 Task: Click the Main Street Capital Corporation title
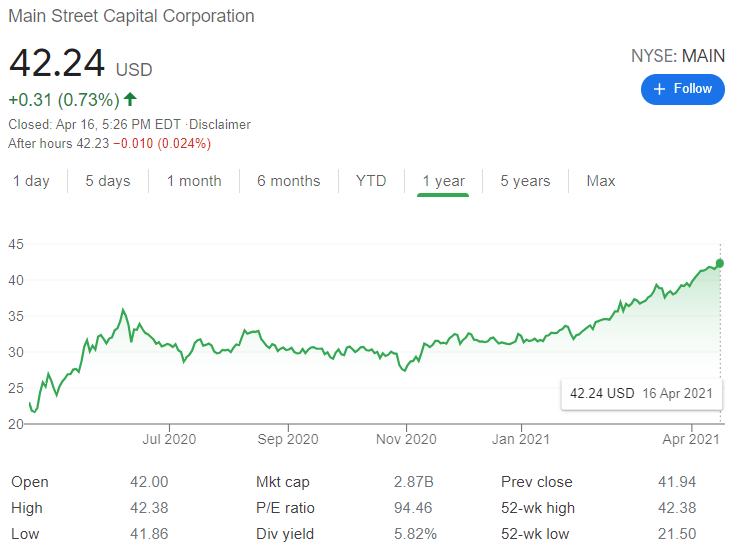point(131,16)
